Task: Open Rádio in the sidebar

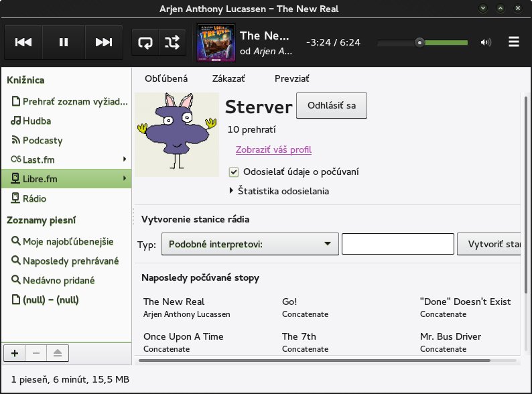Action: 66,198
